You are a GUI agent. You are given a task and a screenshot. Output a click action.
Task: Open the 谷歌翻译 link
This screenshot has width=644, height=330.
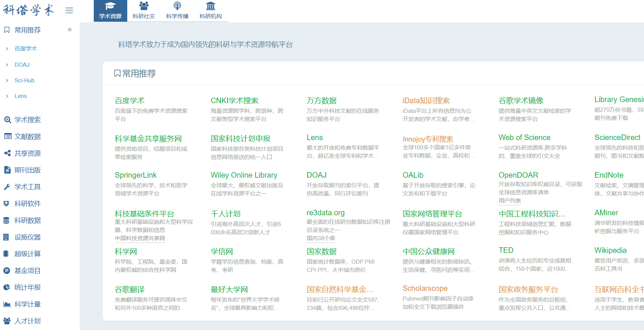pos(129,289)
